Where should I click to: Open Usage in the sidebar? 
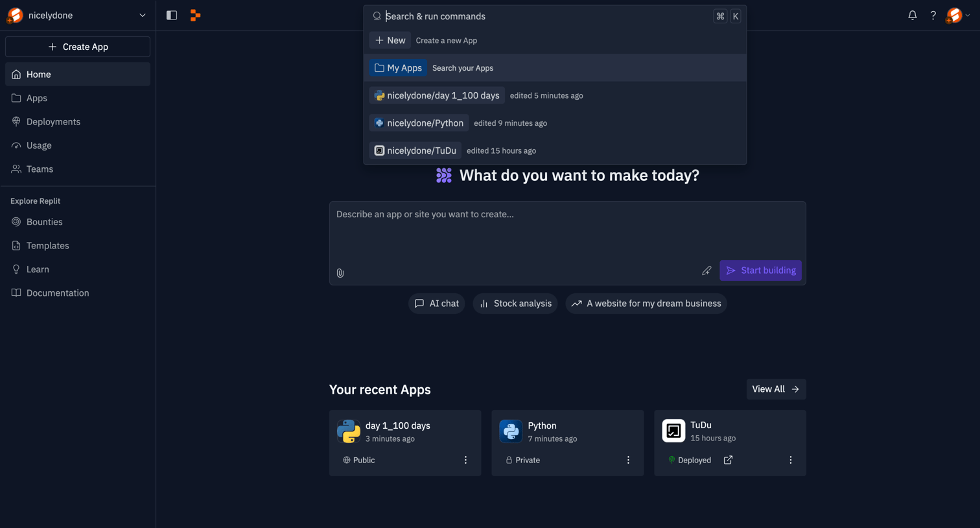point(78,145)
